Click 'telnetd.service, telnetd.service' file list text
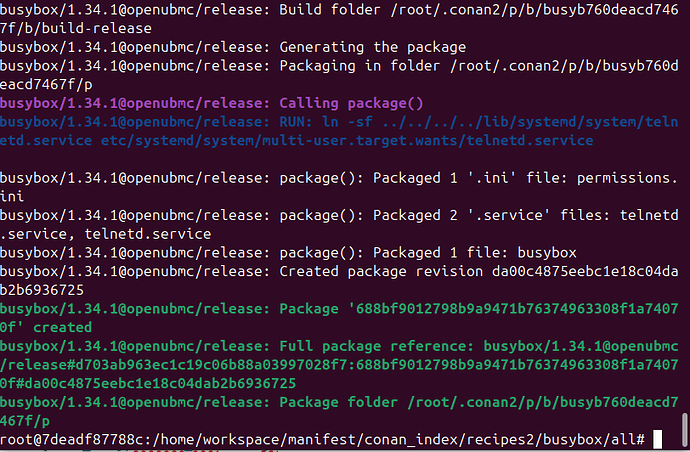This screenshot has height=452, width=690. click(120, 234)
